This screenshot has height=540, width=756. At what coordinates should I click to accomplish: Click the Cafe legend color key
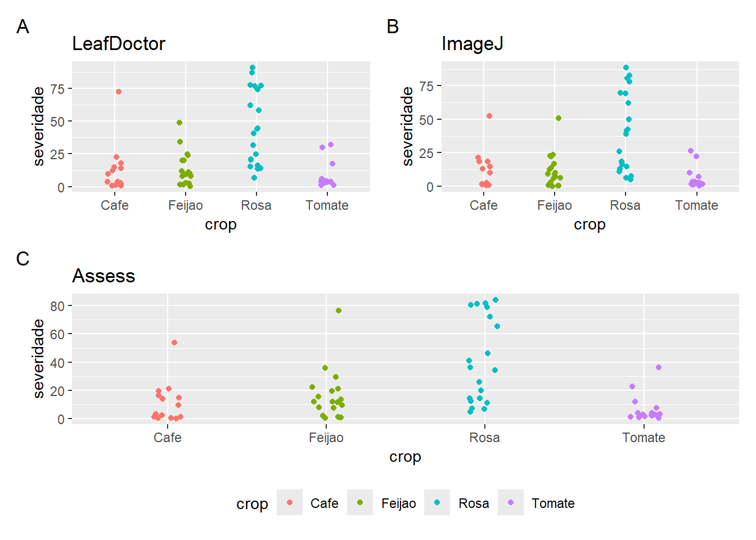coord(290,502)
